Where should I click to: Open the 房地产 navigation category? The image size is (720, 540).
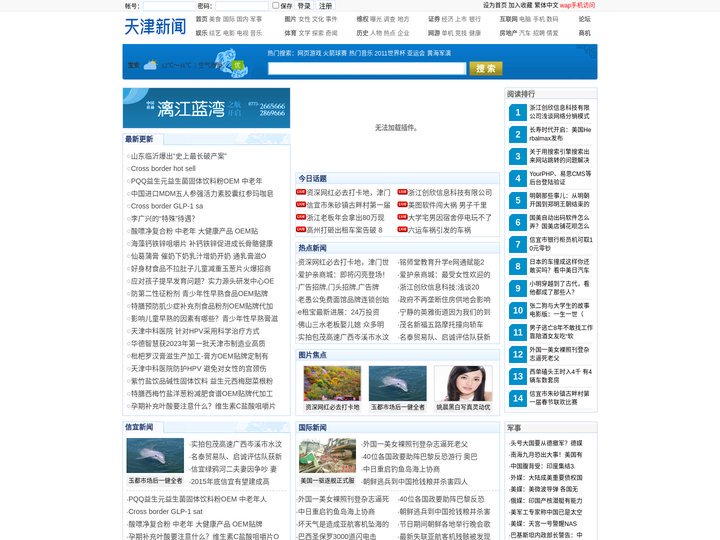[x=508, y=33]
